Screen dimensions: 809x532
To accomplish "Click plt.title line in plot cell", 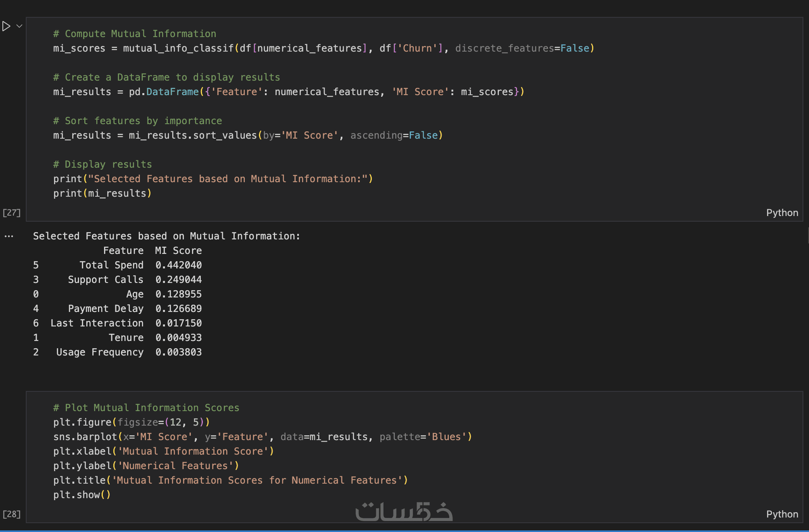I will click(230, 480).
